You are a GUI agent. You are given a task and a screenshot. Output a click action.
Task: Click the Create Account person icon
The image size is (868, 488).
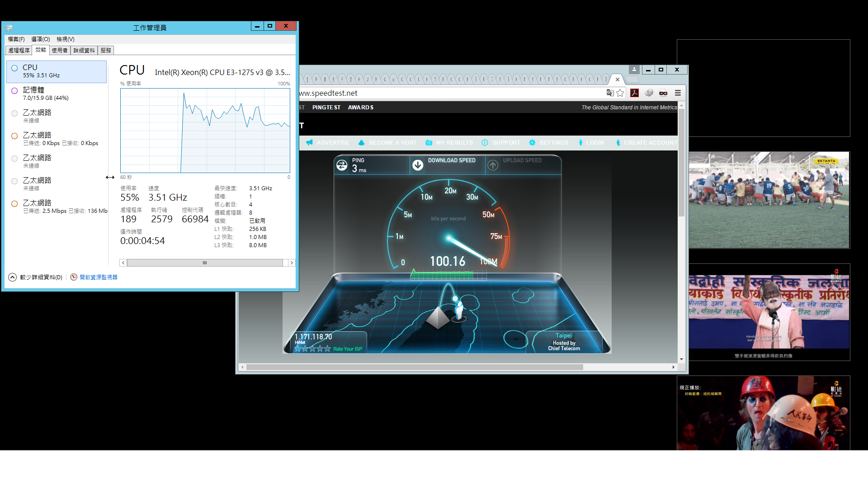point(618,142)
